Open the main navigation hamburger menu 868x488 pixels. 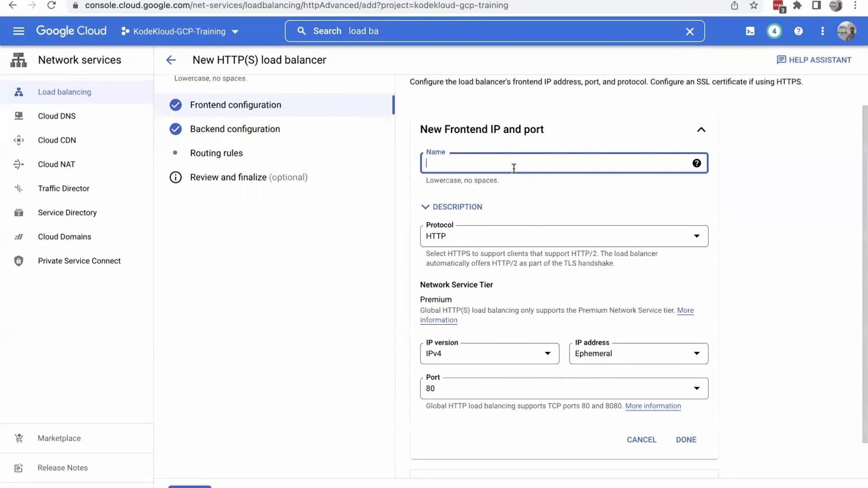19,31
